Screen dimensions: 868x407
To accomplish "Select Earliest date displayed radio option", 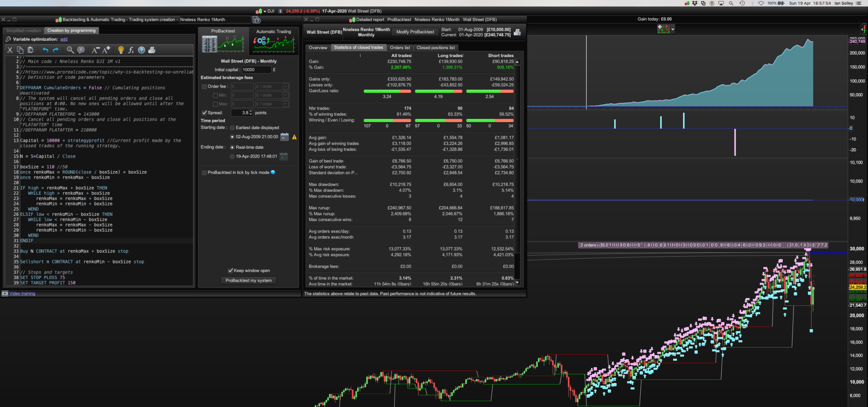I will (232, 127).
